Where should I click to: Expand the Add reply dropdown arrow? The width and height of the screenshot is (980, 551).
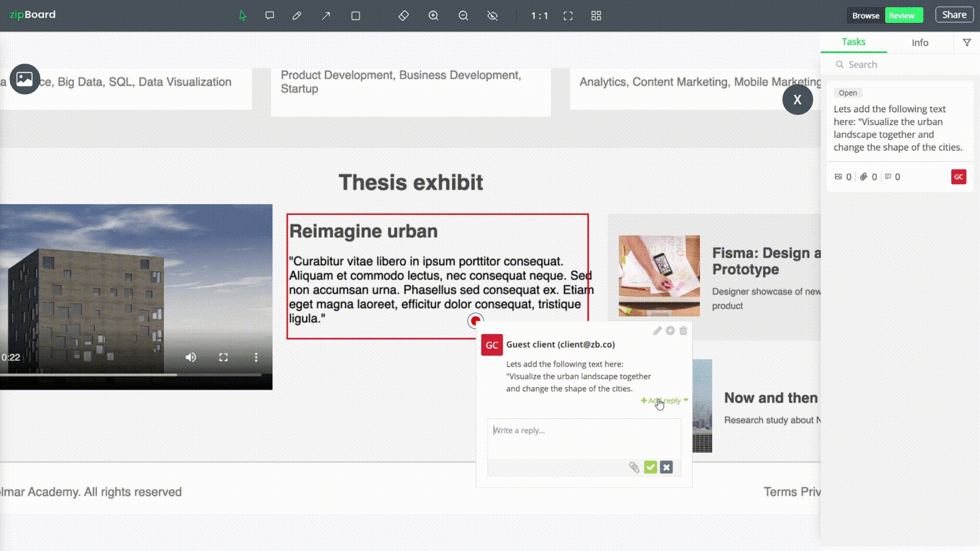point(685,400)
